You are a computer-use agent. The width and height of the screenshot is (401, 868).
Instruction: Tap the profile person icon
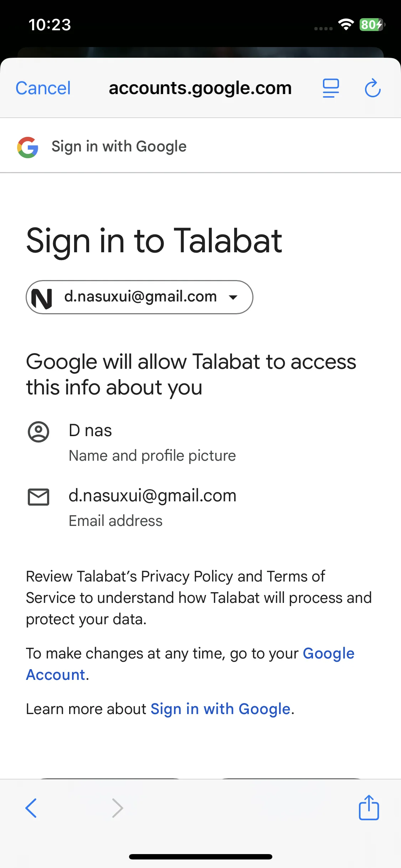pos(38,432)
